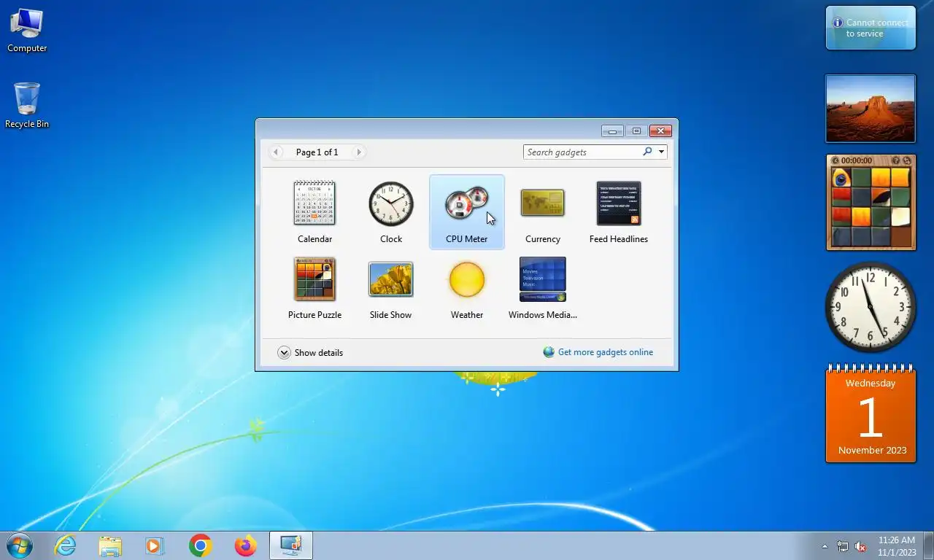Image resolution: width=934 pixels, height=560 pixels.
Task: Launch Internet Explorer from the taskbar
Action: coord(65,545)
